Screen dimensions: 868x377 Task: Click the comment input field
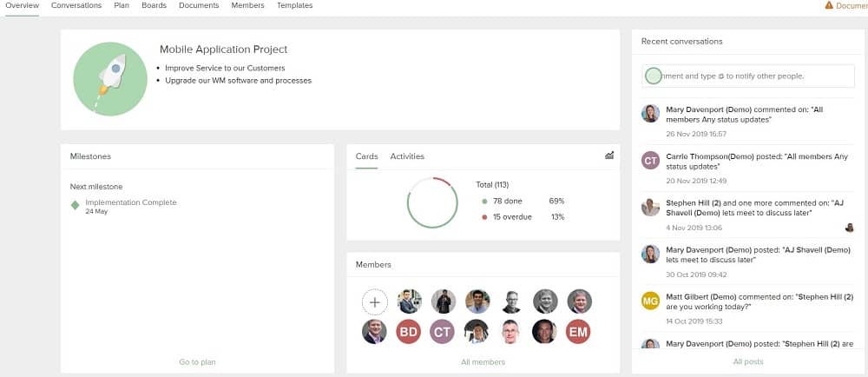coord(748,76)
